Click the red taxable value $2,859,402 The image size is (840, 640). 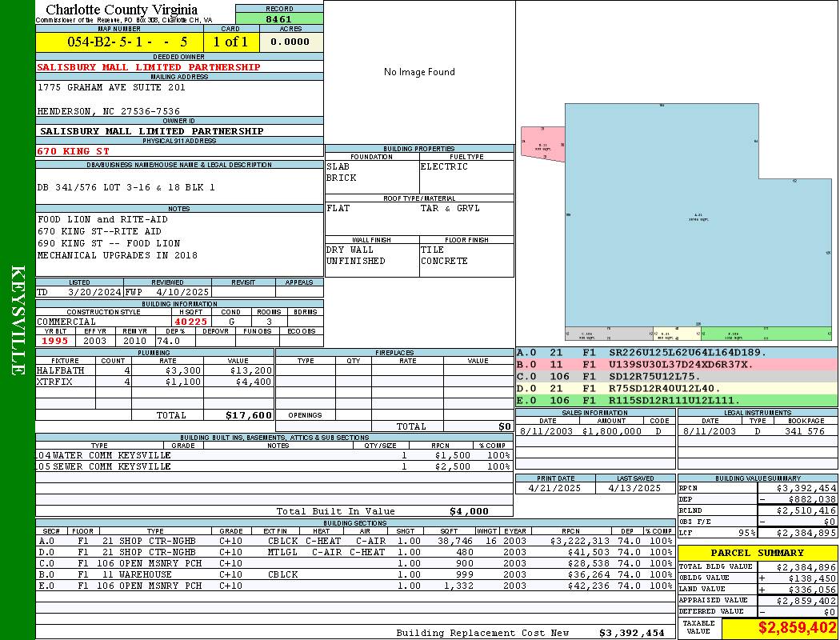797,627
